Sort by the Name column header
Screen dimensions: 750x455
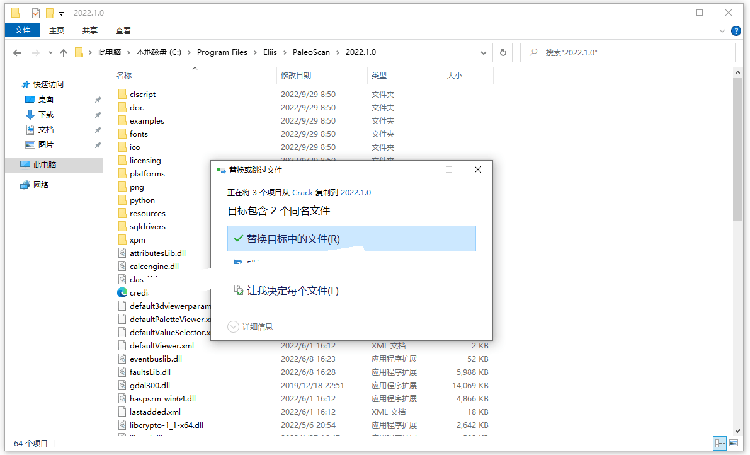124,76
